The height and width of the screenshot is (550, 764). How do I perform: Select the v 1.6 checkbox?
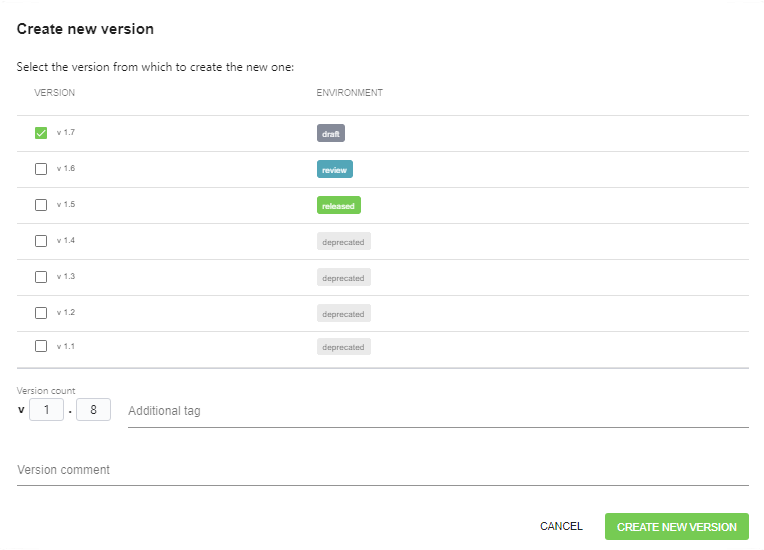(41, 169)
